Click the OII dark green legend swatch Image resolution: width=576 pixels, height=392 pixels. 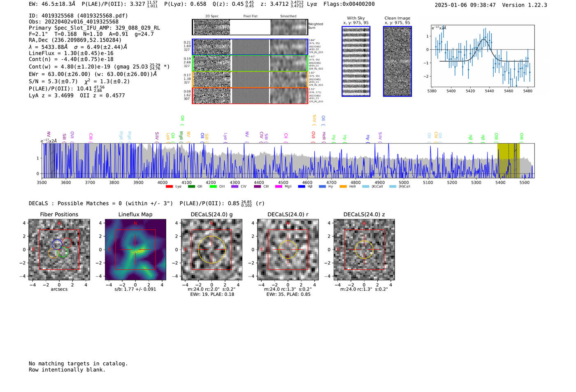[x=191, y=186]
